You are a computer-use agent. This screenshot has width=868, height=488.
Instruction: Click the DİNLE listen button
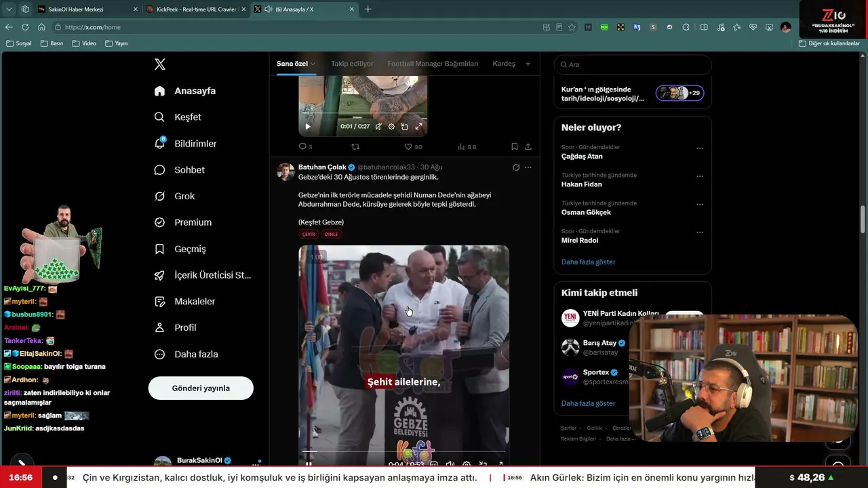click(x=332, y=235)
